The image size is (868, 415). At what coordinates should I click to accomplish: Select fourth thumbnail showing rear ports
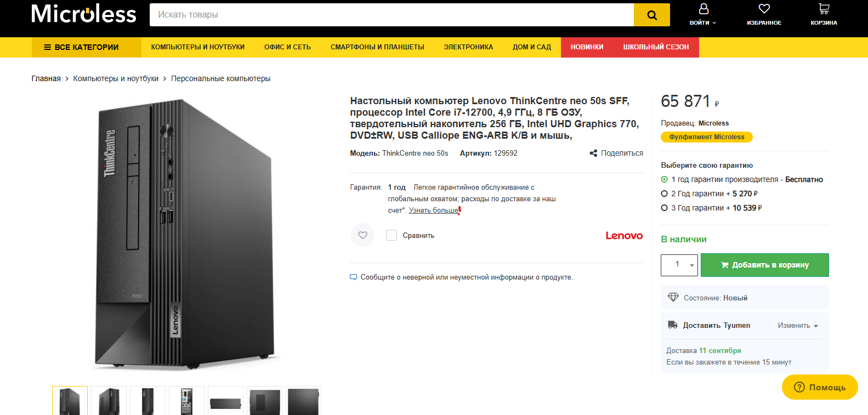click(x=186, y=401)
